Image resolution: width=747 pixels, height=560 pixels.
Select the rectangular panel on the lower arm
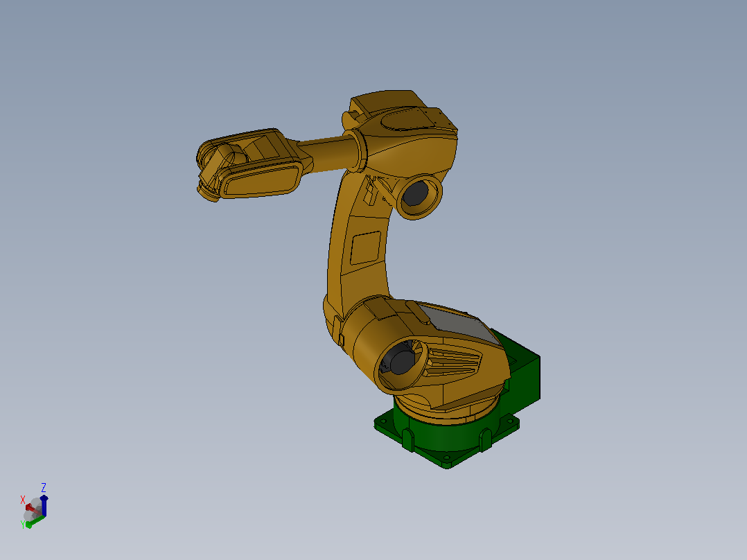click(366, 248)
